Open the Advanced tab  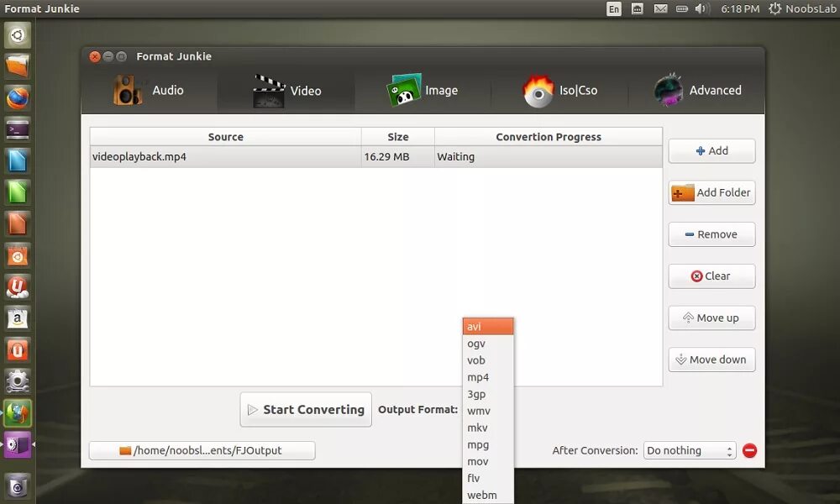[697, 91]
